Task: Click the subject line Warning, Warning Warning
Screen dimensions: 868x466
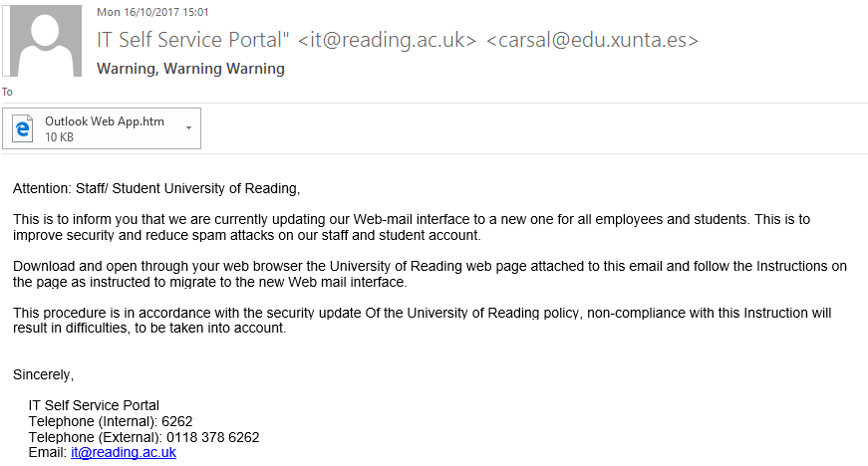Action: click(190, 69)
